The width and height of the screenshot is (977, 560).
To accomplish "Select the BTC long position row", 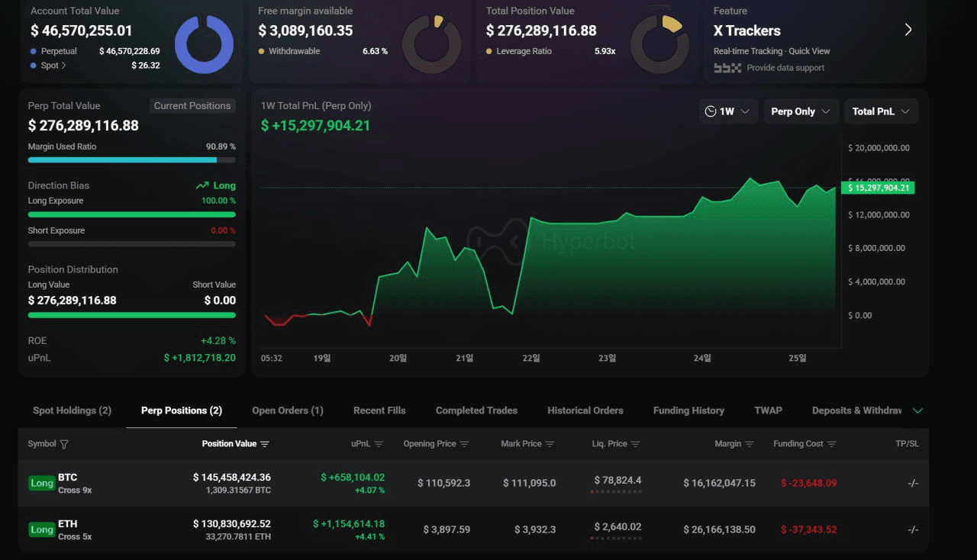I will (x=473, y=483).
